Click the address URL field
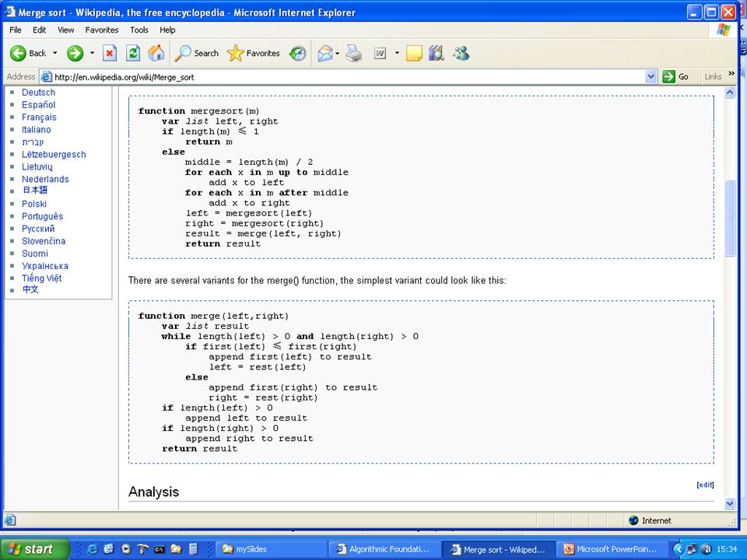Image resolution: width=747 pixels, height=560 pixels. tap(349, 77)
